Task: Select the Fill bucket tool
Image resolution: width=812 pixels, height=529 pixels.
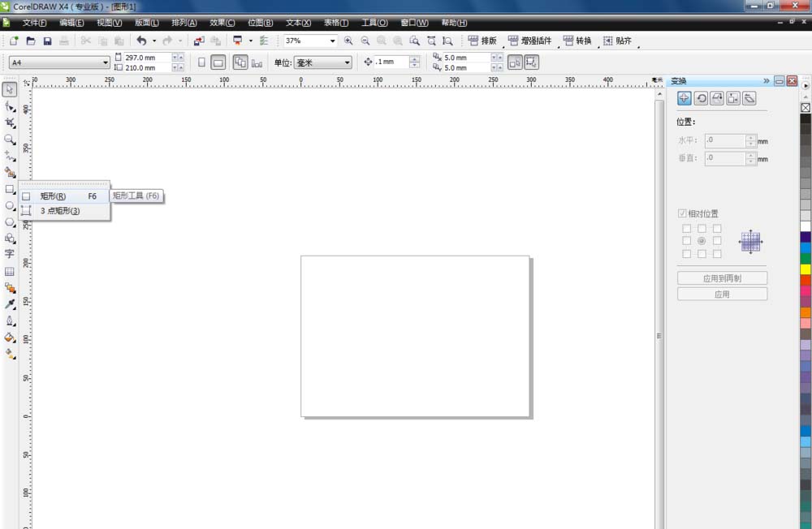Action: click(x=9, y=338)
